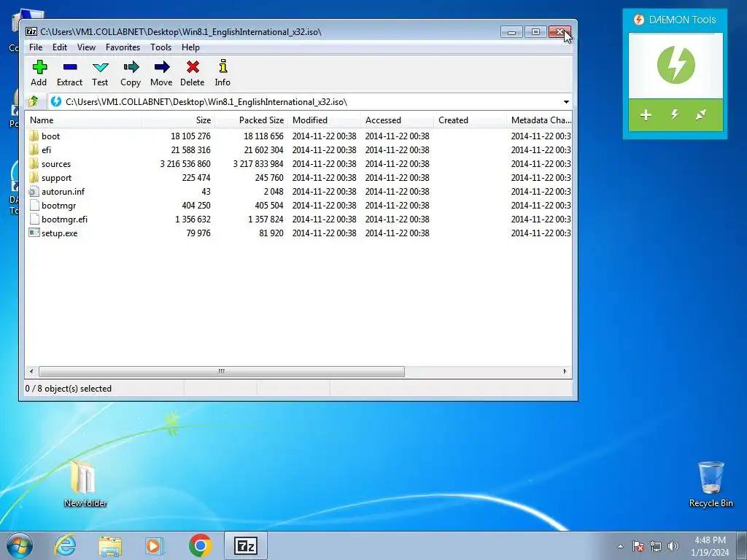Image resolution: width=747 pixels, height=560 pixels.
Task: Open Google Chrome from taskbar
Action: click(200, 545)
